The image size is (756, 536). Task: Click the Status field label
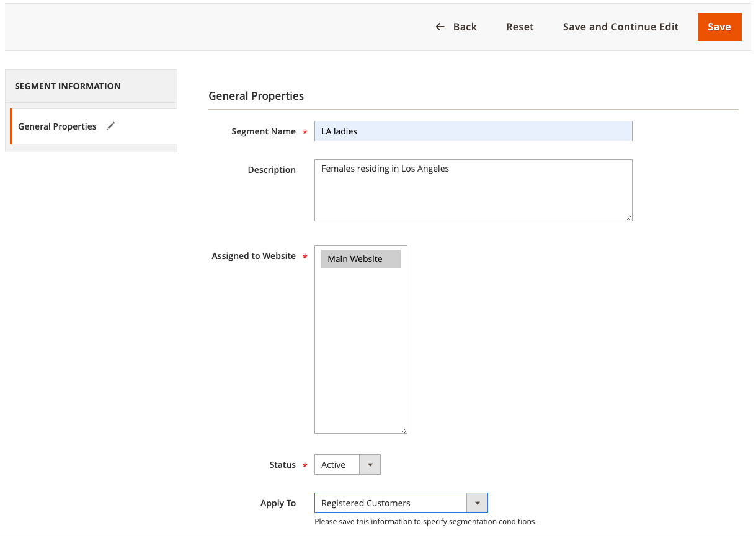click(x=282, y=465)
